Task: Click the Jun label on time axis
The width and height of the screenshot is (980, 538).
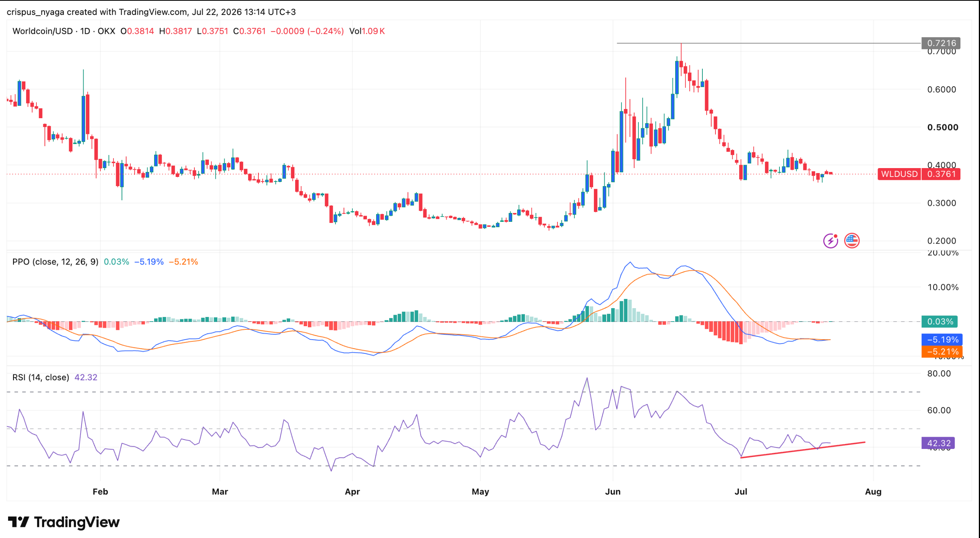Action: point(613,492)
